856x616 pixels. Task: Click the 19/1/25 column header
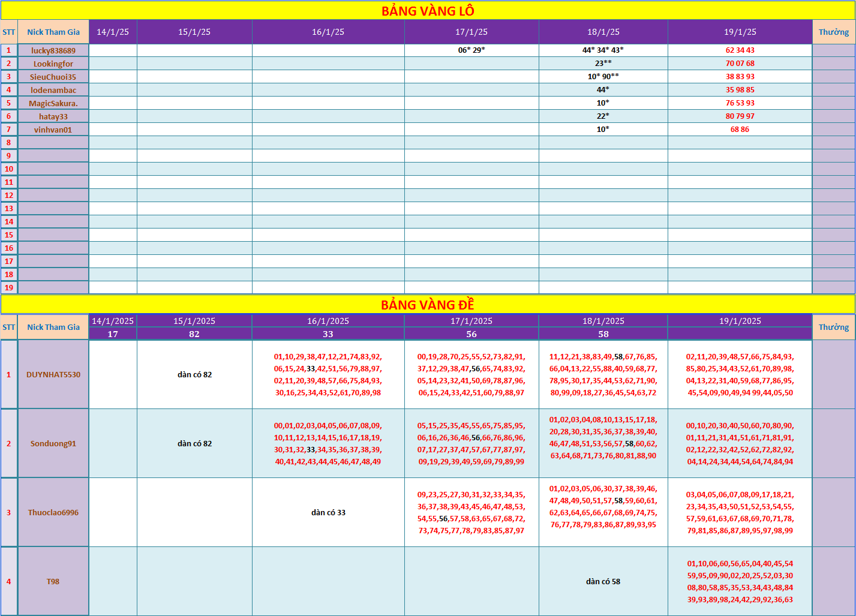(740, 32)
